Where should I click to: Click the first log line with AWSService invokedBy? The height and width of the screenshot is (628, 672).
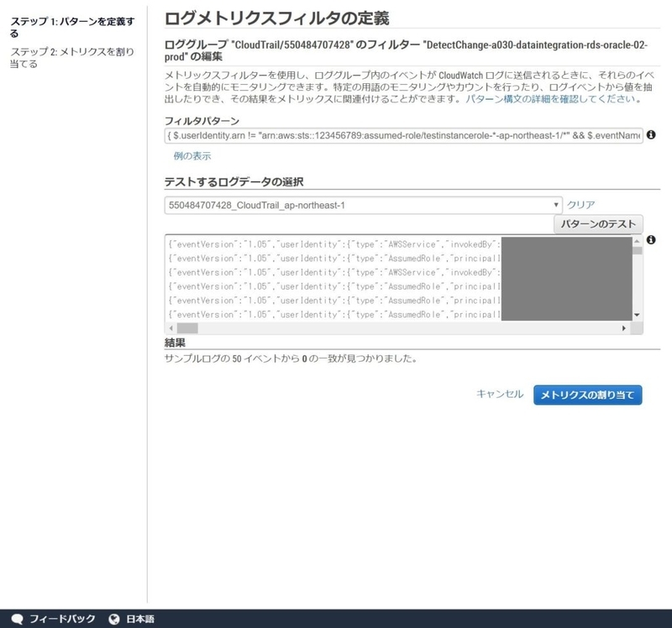(x=333, y=244)
